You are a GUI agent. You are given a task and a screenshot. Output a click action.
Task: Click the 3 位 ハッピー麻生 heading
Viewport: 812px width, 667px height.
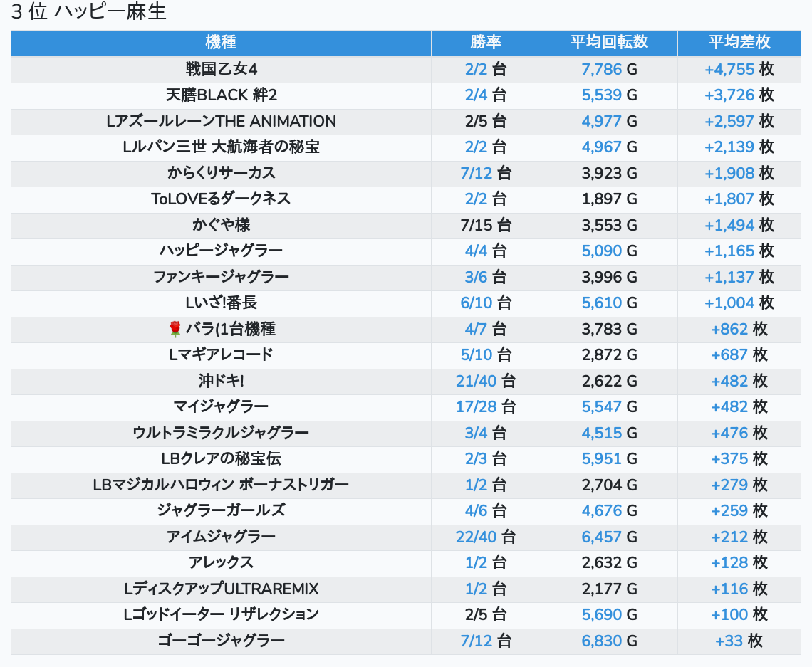point(88,12)
